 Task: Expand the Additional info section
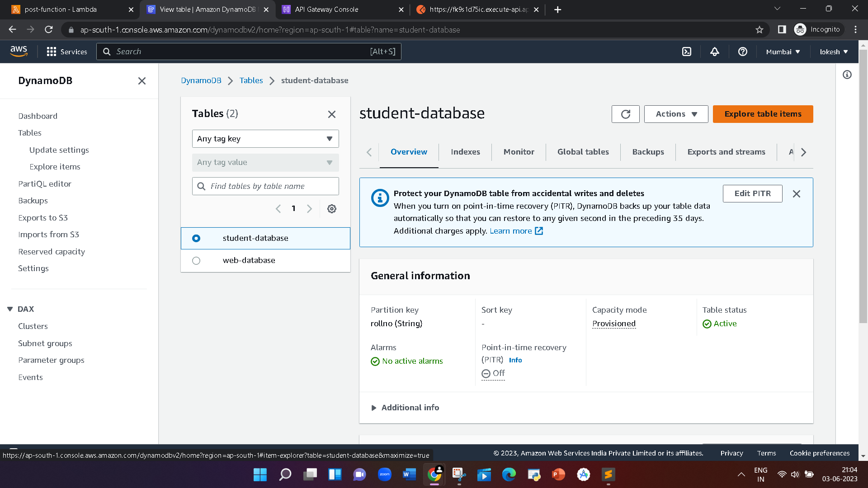coord(405,407)
